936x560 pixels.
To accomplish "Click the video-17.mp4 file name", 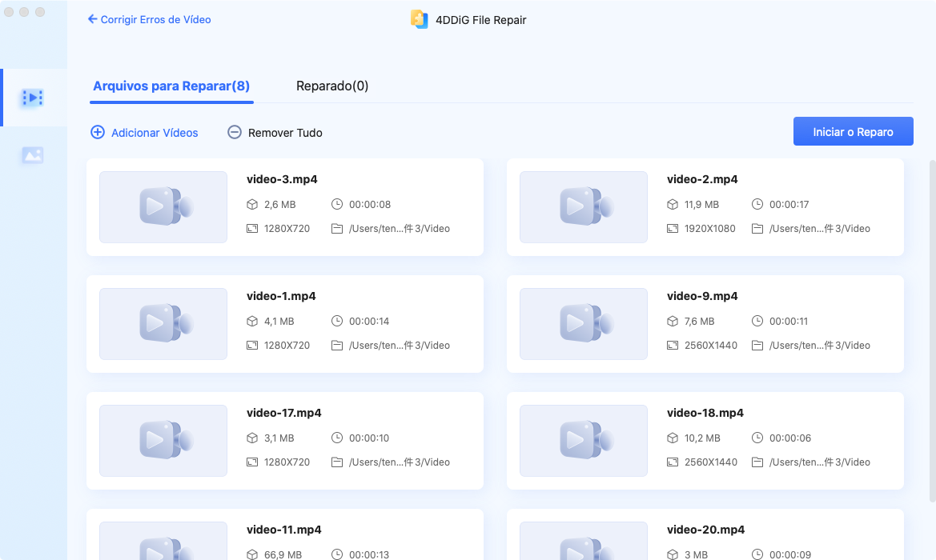I will coord(284,414).
